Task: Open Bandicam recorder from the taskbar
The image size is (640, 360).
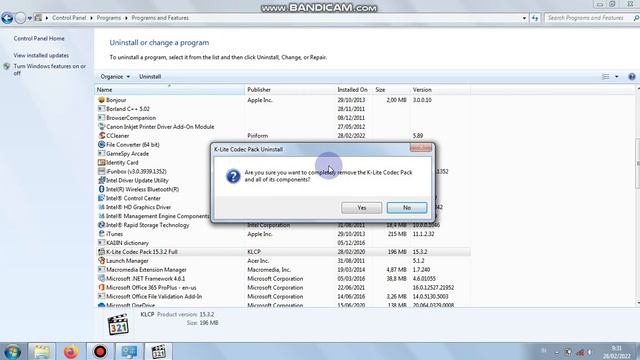Action: click(x=100, y=351)
